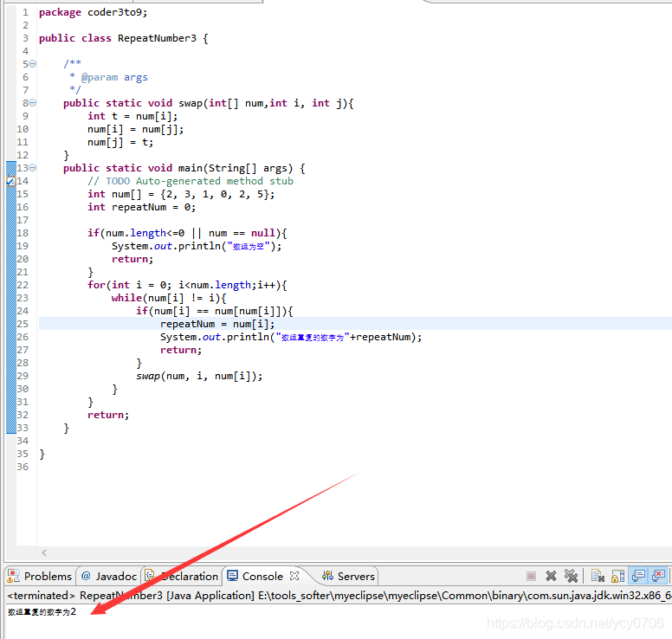Click line number 18 in the gutter
Screen dimensions: 672x639
pos(23,233)
